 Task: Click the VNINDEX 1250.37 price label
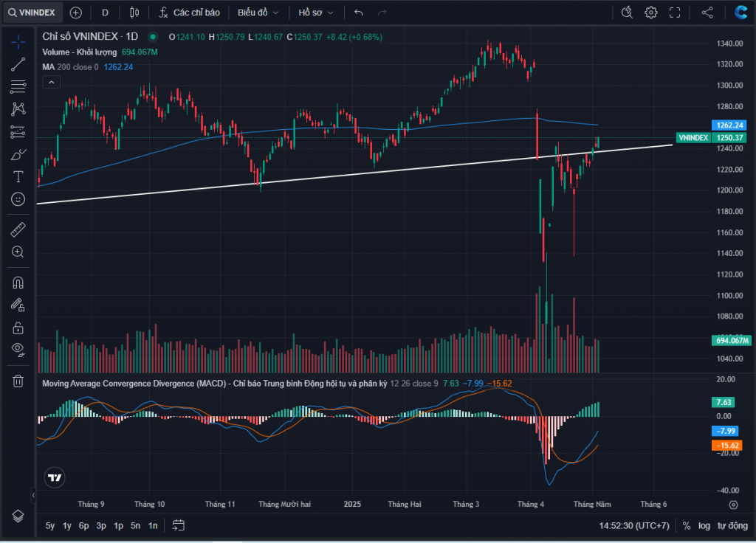tap(712, 138)
